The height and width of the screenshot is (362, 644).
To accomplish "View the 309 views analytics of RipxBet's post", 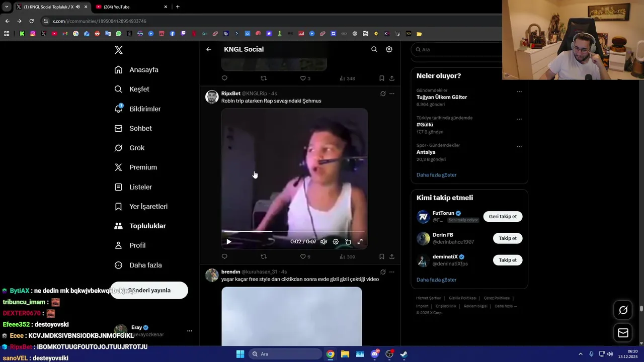I will [347, 256].
